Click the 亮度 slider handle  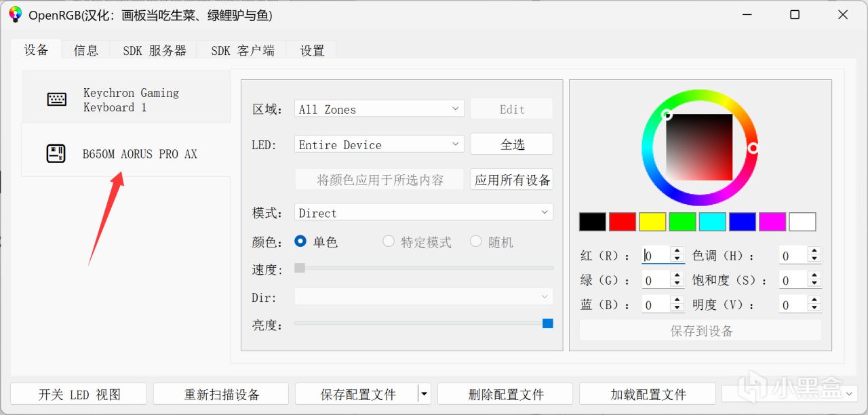coord(548,323)
